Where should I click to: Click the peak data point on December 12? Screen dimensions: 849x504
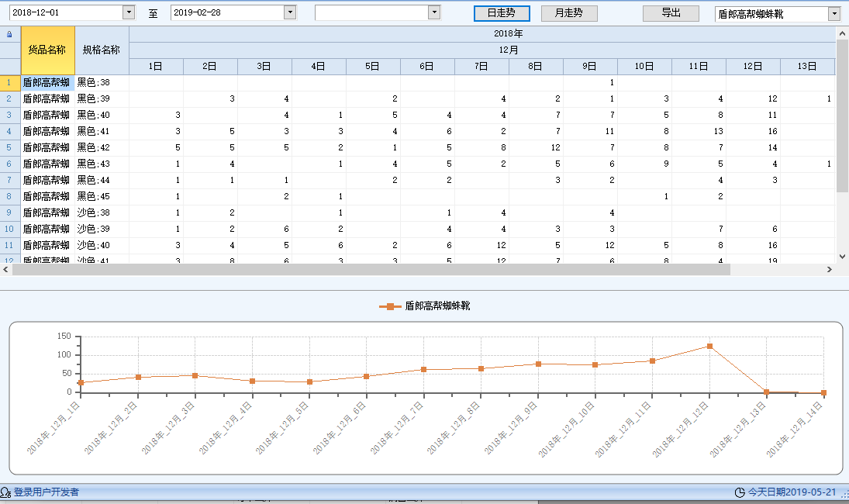click(709, 347)
